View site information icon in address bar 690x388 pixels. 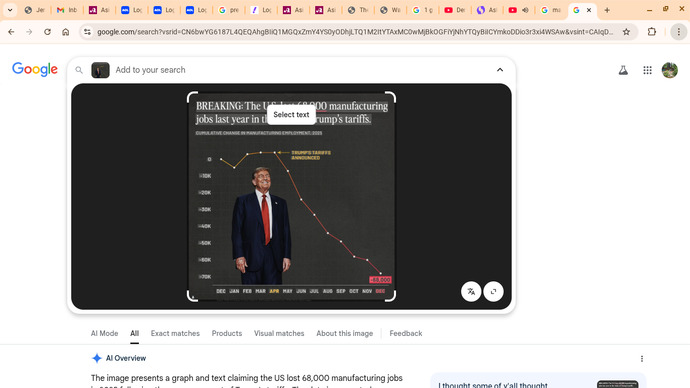87,32
